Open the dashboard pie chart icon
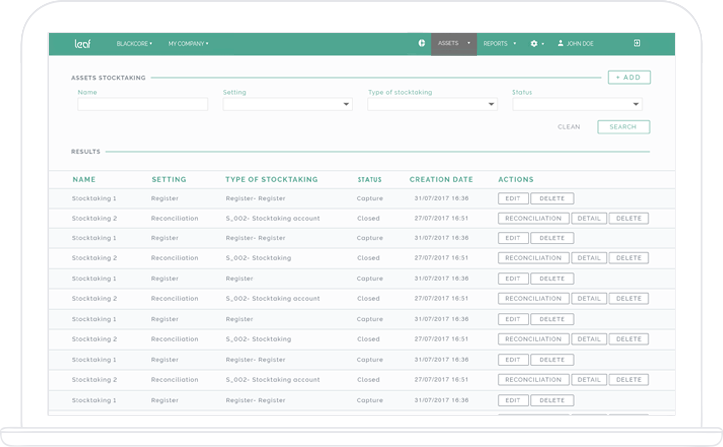The image size is (723, 447). pos(421,43)
